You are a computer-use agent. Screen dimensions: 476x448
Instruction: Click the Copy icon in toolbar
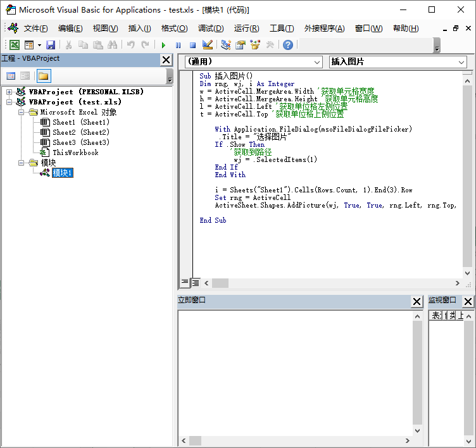click(x=83, y=45)
